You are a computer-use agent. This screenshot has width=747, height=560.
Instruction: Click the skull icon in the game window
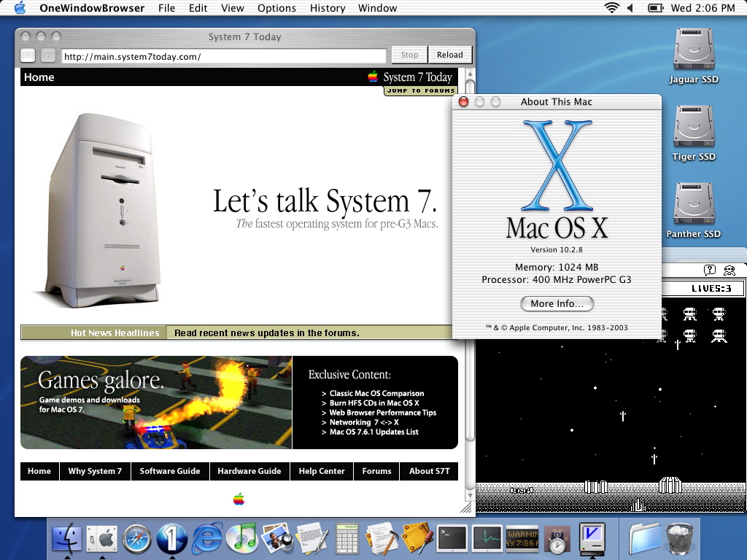729,270
